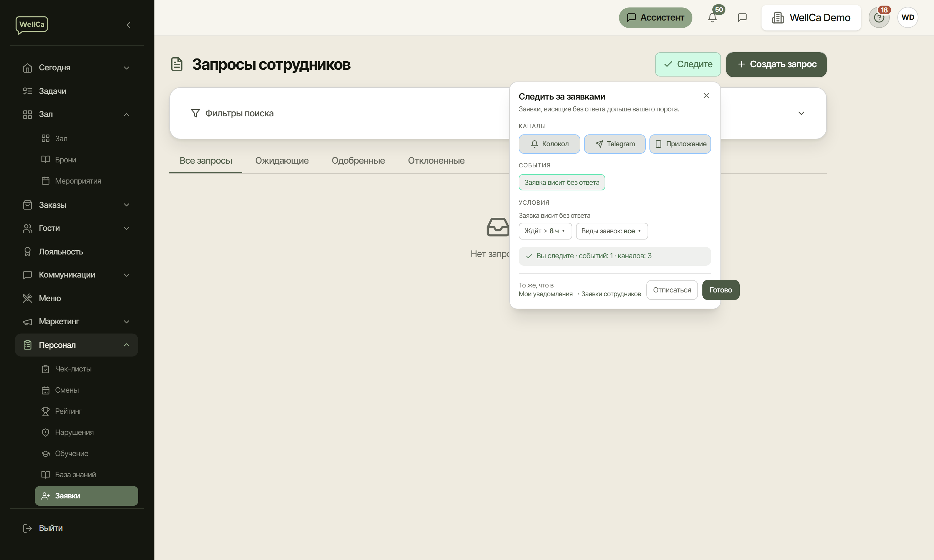Open Смены in the sidebar
The height and width of the screenshot is (560, 934).
click(87, 390)
